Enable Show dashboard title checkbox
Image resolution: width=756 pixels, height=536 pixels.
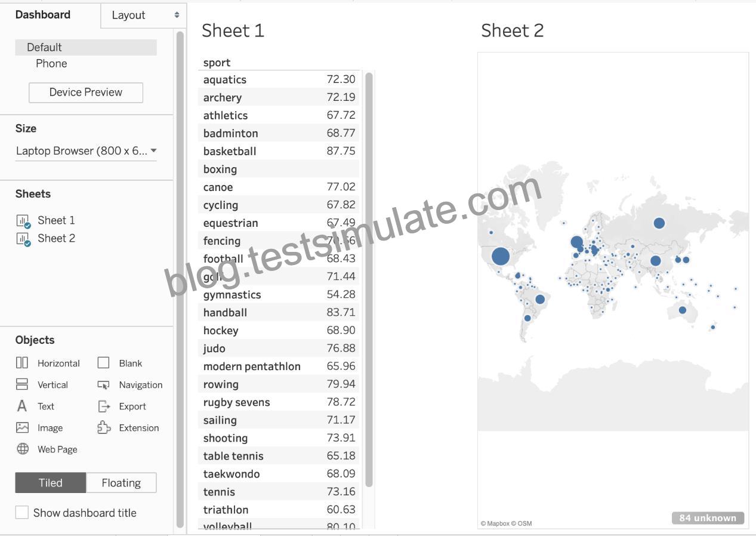[x=22, y=512]
